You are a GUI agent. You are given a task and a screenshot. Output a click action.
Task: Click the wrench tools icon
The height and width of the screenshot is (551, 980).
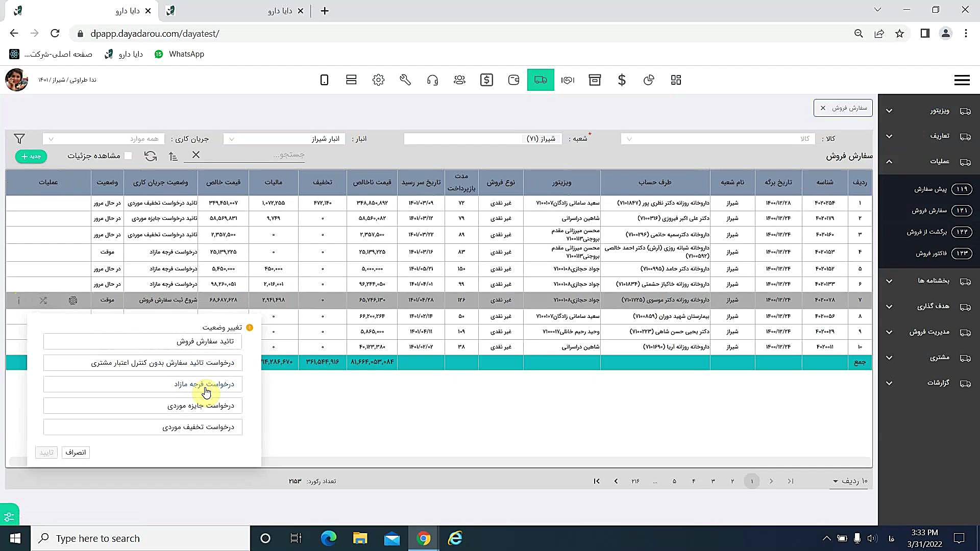tap(405, 80)
